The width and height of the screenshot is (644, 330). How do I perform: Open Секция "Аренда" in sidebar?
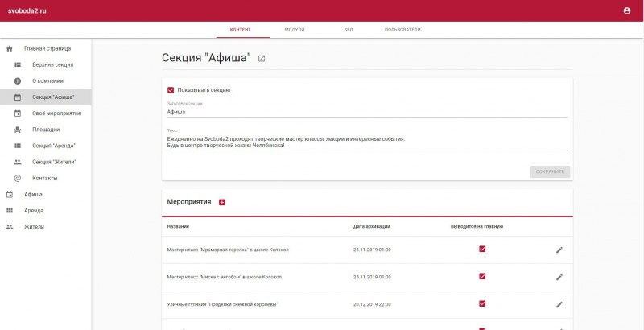[x=46, y=146]
